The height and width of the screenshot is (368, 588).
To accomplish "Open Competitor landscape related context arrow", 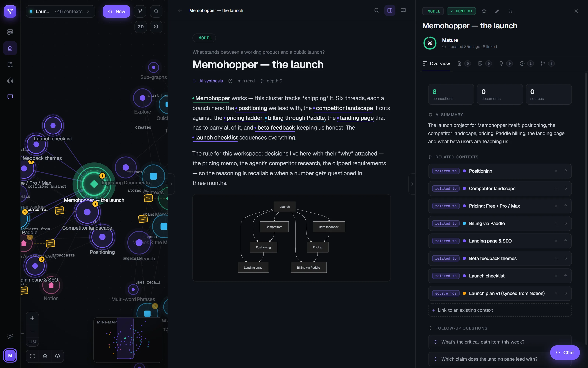I will pyautogui.click(x=565, y=188).
